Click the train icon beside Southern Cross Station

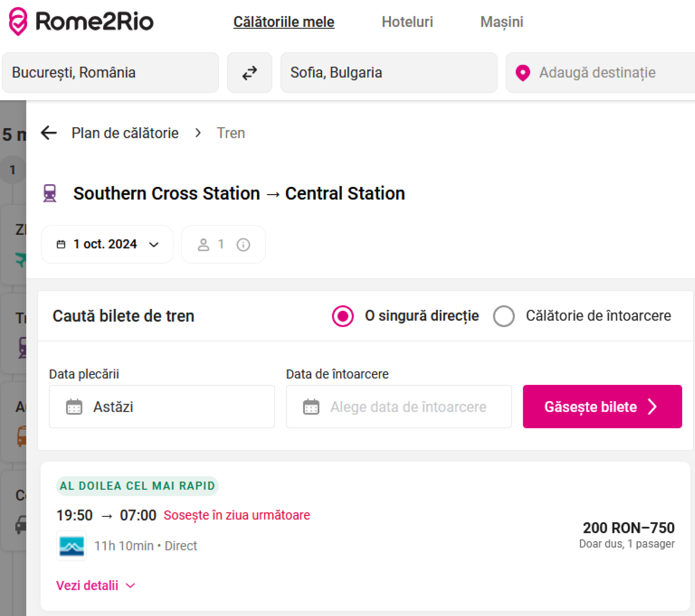click(x=50, y=193)
